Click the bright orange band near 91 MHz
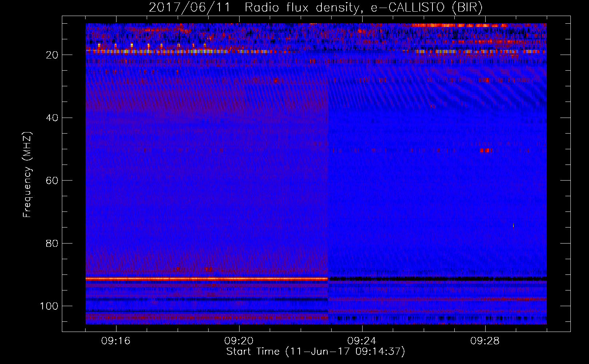 click(x=207, y=279)
